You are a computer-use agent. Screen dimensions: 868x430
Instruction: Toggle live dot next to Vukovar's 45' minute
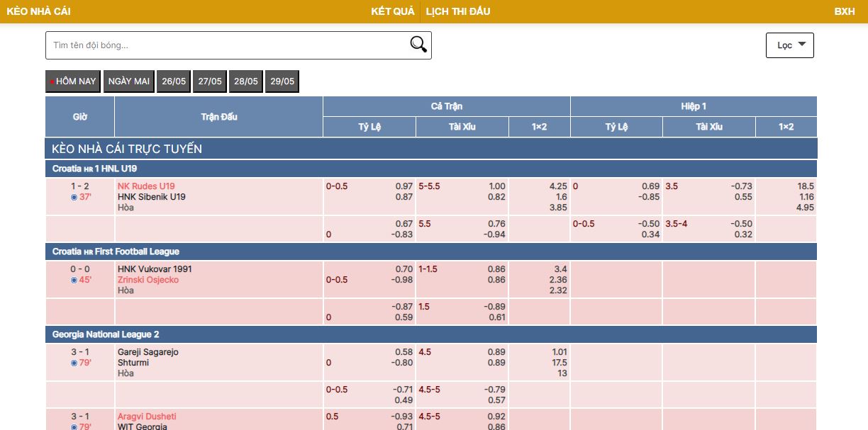(x=73, y=280)
